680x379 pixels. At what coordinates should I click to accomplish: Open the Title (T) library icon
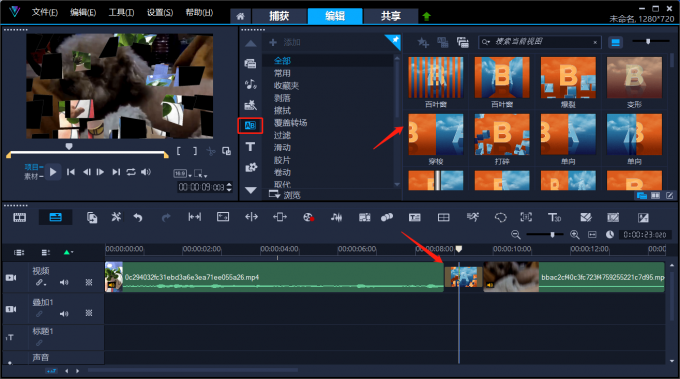250,147
